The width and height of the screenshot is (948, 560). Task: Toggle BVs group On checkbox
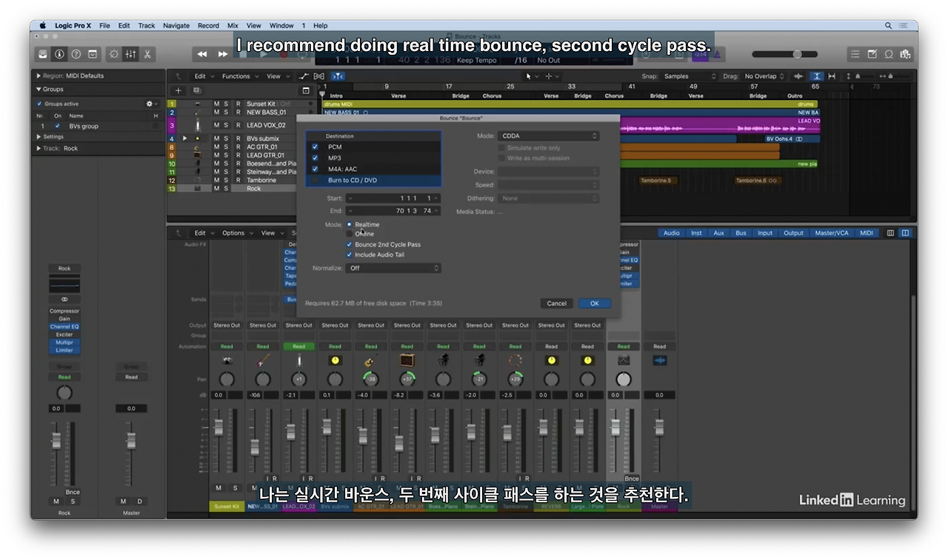[58, 126]
